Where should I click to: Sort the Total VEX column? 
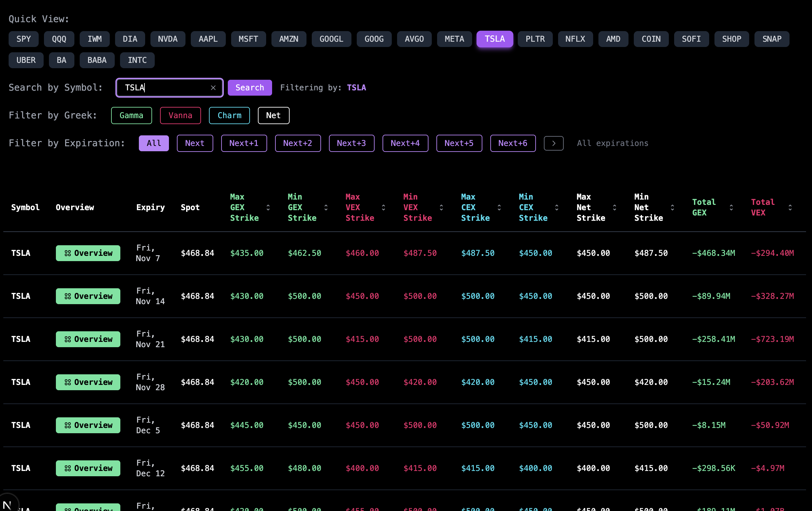791,208
